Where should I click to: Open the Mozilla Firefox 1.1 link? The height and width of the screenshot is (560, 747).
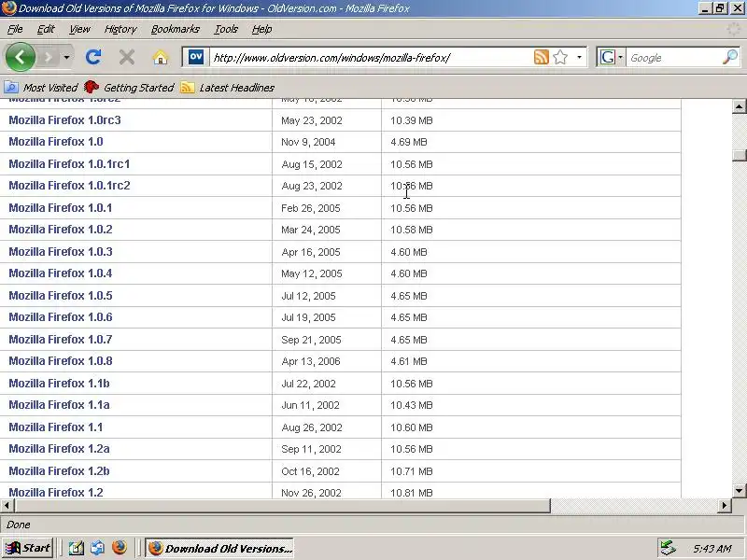[56, 427]
